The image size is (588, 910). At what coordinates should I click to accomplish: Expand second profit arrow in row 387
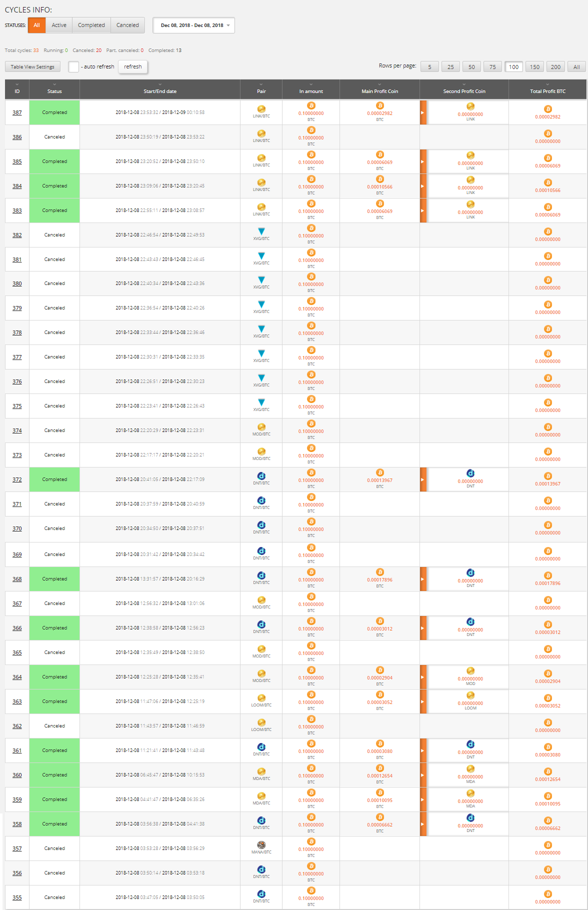423,113
